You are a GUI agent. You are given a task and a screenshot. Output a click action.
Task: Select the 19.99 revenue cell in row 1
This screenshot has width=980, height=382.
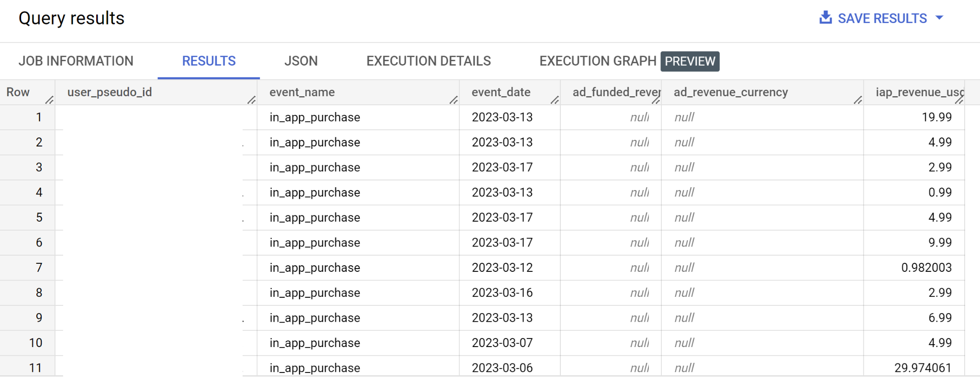tap(936, 117)
